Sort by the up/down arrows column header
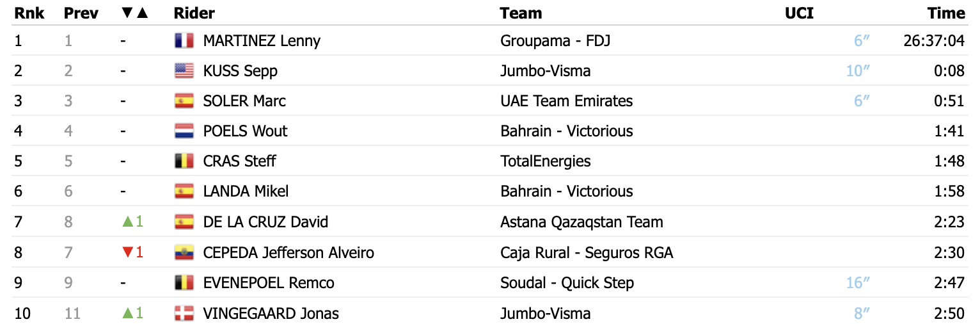The height and width of the screenshot is (324, 980). [x=134, y=13]
